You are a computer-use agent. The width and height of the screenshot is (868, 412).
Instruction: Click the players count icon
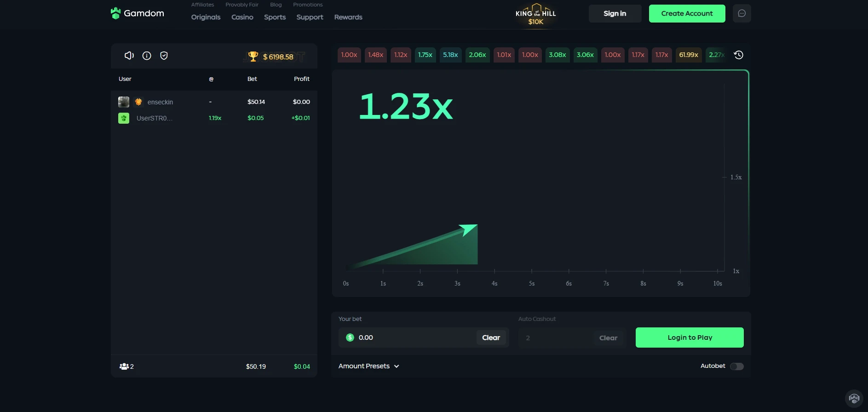124,366
